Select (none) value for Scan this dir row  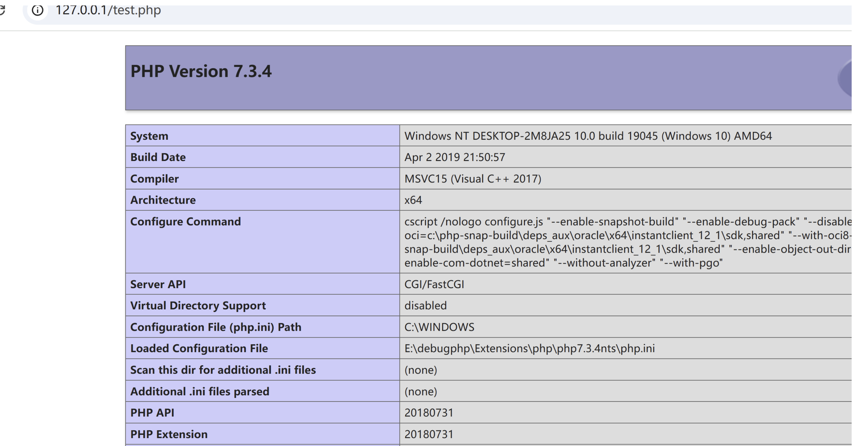point(421,370)
